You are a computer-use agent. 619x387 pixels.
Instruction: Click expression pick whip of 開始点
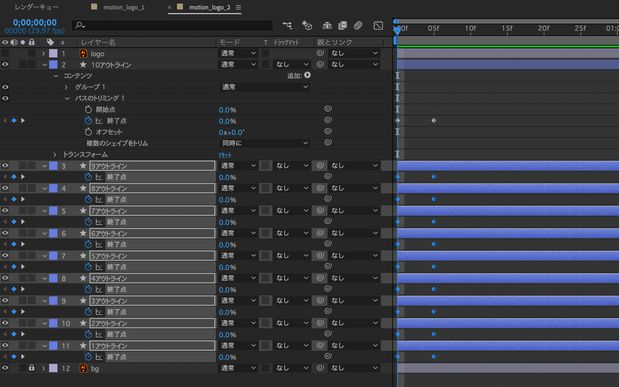click(x=328, y=109)
